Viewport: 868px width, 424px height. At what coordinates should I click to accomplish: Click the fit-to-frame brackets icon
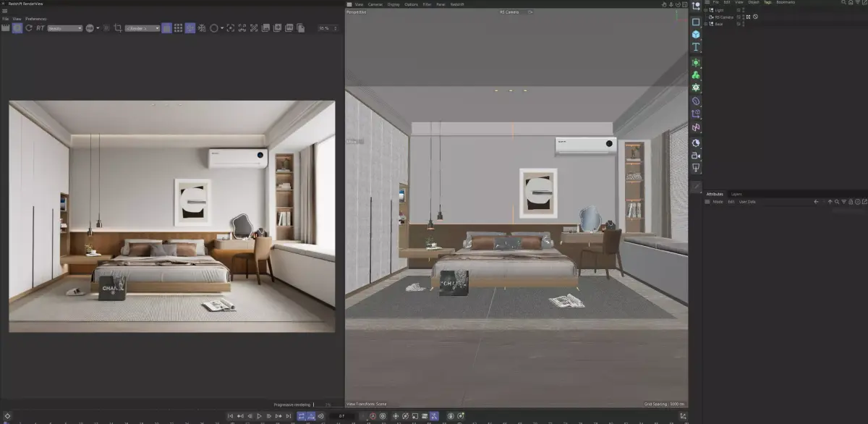tap(242, 27)
